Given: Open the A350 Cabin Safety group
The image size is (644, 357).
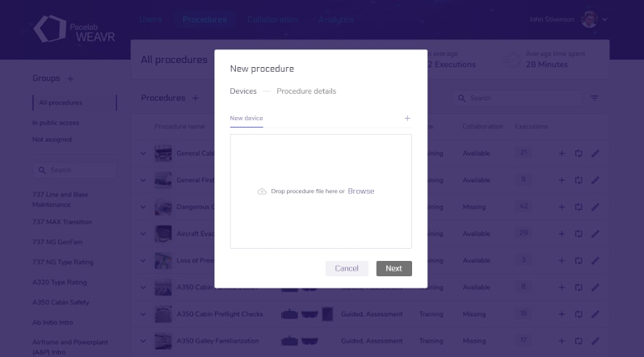Looking at the screenshot, I should coord(61,302).
